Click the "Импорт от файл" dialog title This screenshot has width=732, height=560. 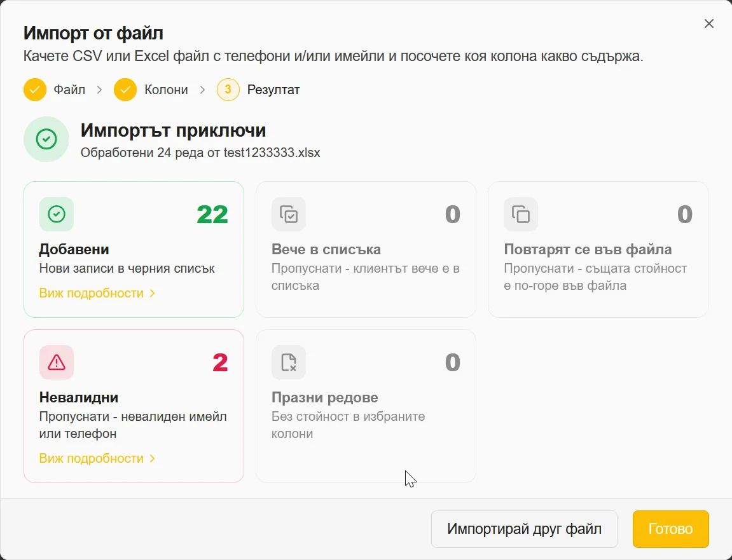click(x=93, y=34)
